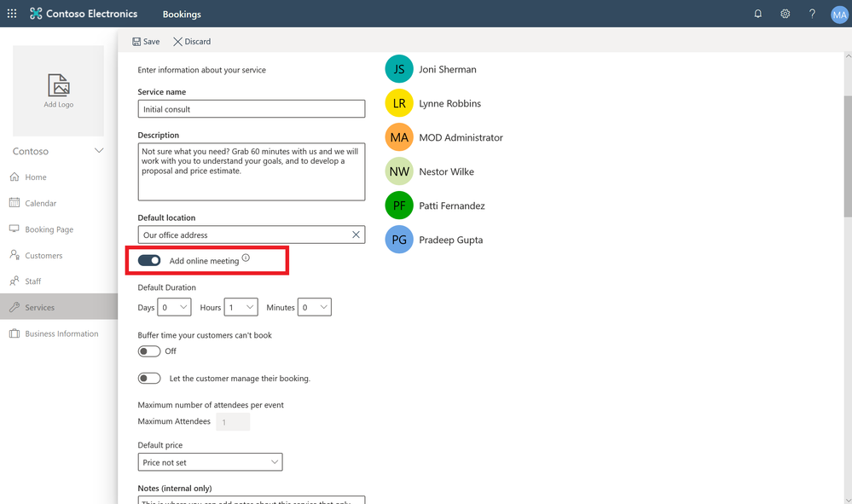Click the 'Default Duration' label

point(167,287)
